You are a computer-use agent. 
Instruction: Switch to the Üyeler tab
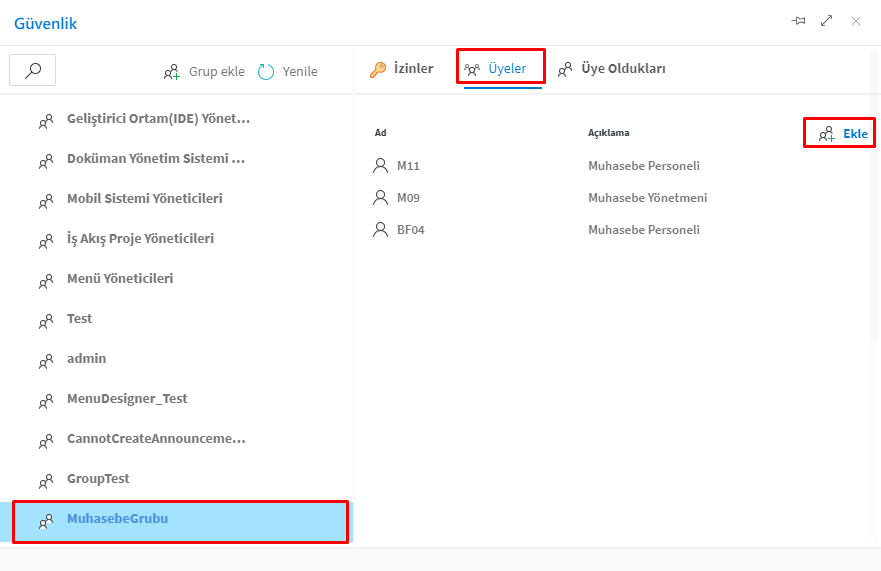tap(500, 69)
